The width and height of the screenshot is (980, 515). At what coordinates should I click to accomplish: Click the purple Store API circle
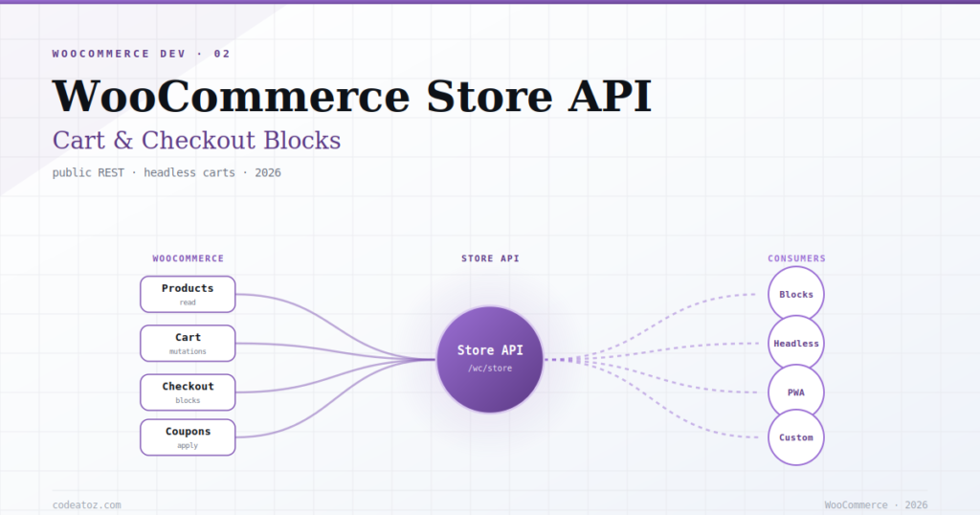[490, 359]
